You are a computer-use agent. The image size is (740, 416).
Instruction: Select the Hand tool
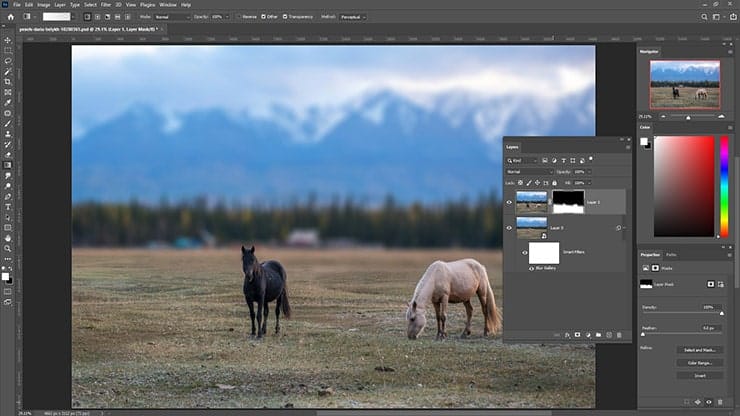8,238
